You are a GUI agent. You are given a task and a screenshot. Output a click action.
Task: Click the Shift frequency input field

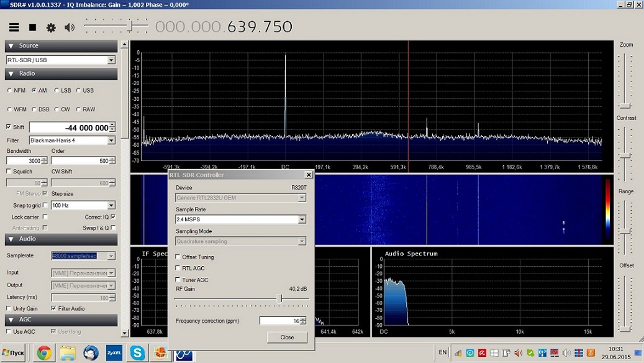70,128
